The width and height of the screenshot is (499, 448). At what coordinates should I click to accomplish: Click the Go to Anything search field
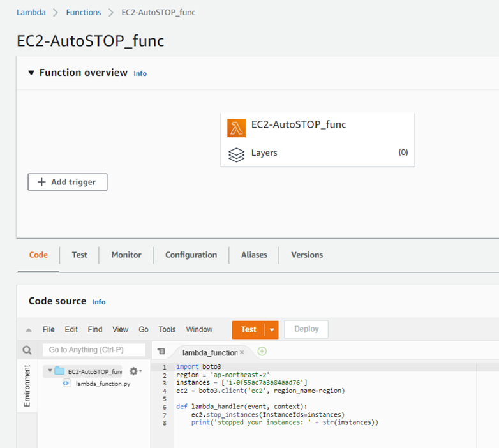pos(94,350)
